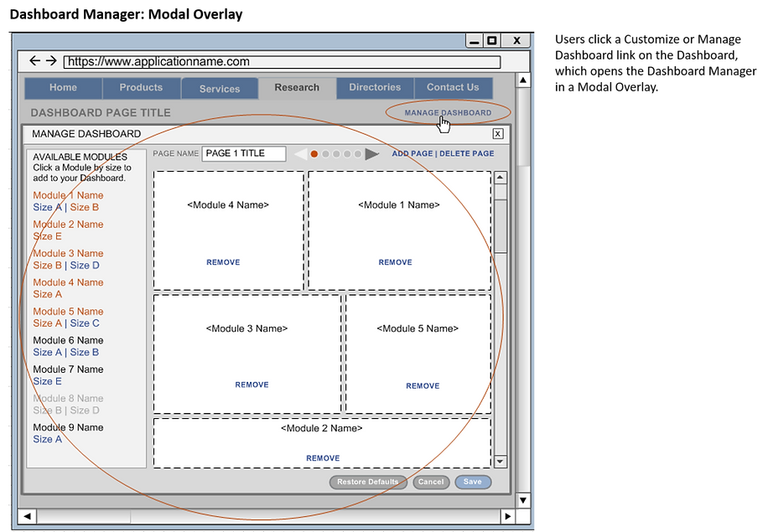This screenshot has width=768, height=532.
Task: Click the Cancel button
Action: (431, 482)
